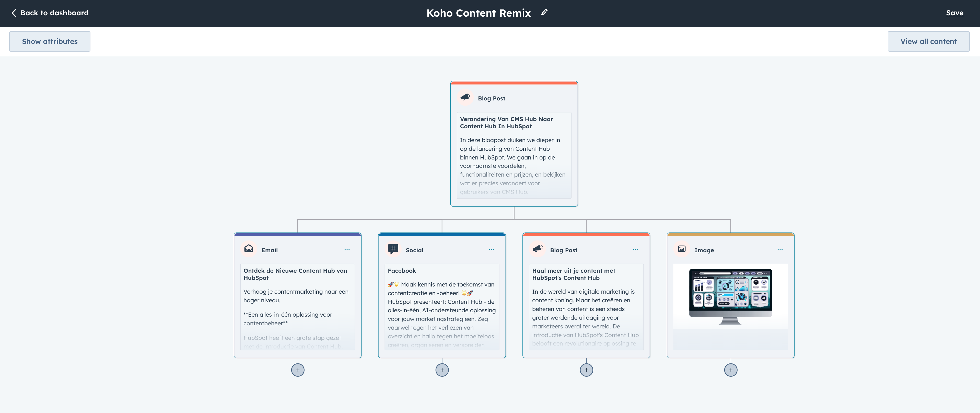The height and width of the screenshot is (413, 980).
Task: Click the 'Image' card label
Action: point(704,250)
